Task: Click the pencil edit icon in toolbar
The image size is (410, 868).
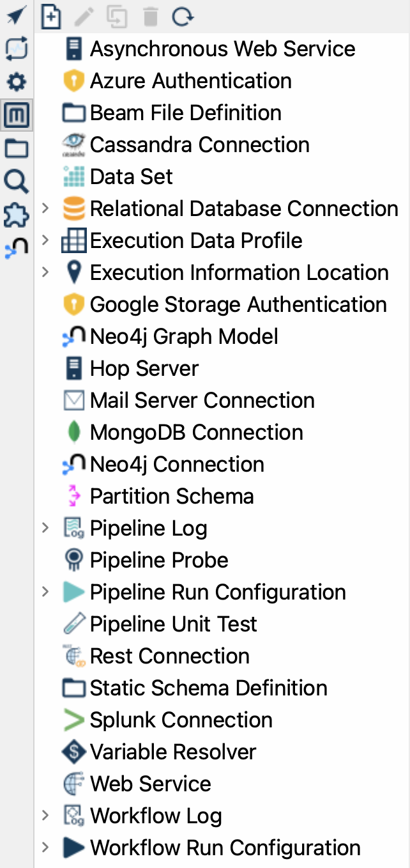Action: (x=84, y=17)
